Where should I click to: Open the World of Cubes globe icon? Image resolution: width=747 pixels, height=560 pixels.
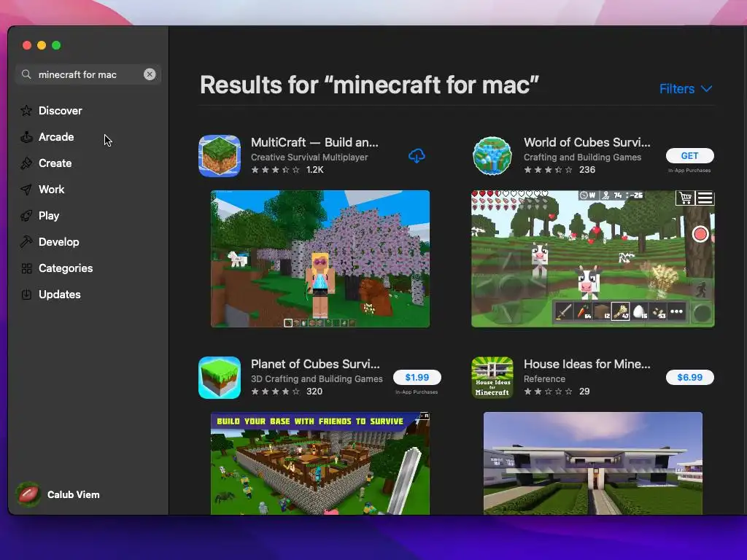click(492, 156)
